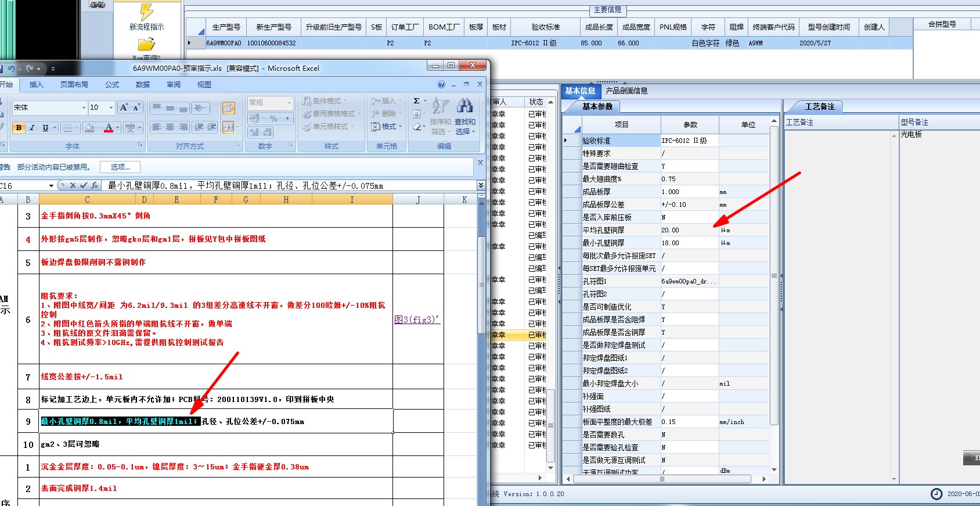The width and height of the screenshot is (980, 506).
Task: Click the Decrease Decimal icon
Action: (268, 132)
